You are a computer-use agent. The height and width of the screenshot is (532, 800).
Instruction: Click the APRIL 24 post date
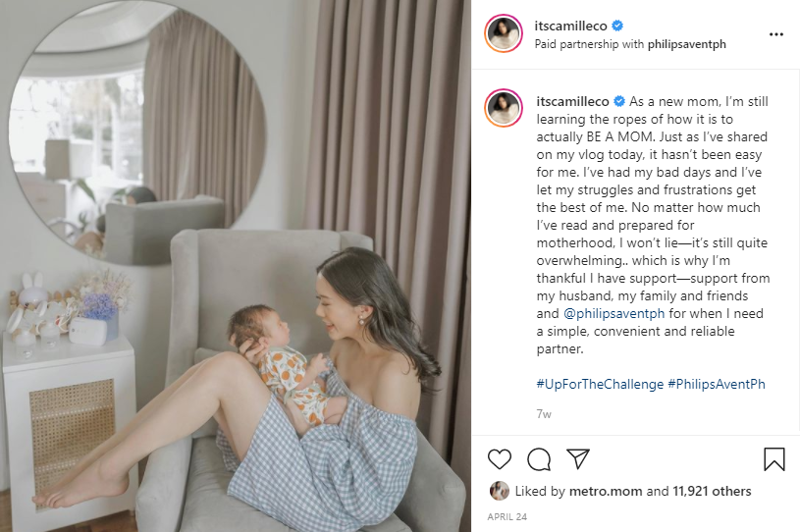(x=507, y=516)
